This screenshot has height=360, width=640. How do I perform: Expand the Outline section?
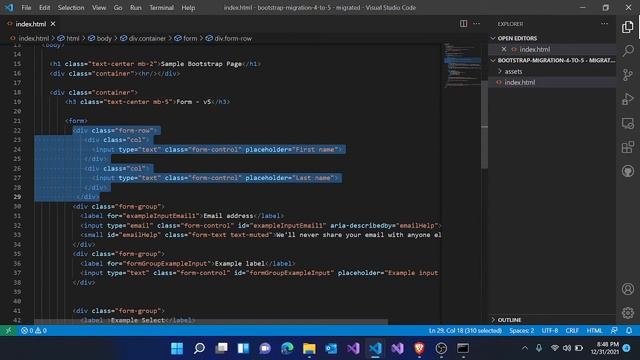(509, 320)
